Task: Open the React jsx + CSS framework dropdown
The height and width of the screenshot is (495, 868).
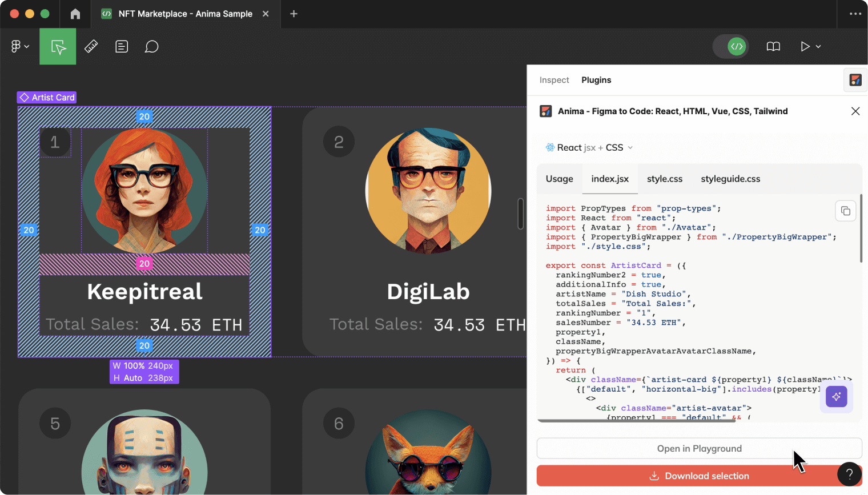Action: pos(589,147)
